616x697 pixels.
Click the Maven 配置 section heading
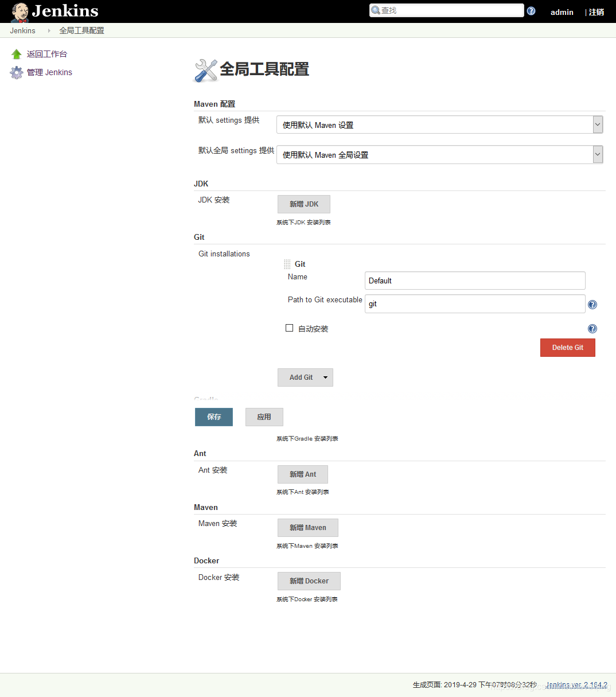(x=215, y=104)
